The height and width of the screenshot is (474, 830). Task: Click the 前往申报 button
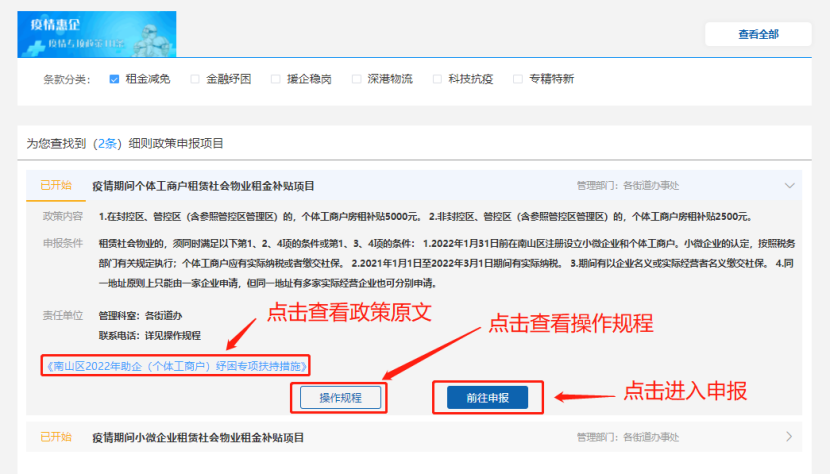[x=487, y=398]
